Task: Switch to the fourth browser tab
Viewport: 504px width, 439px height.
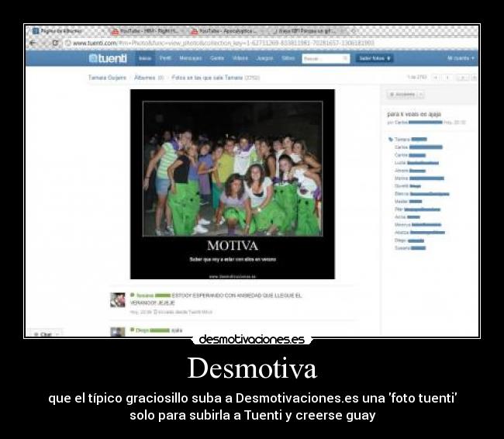Action: 308,31
